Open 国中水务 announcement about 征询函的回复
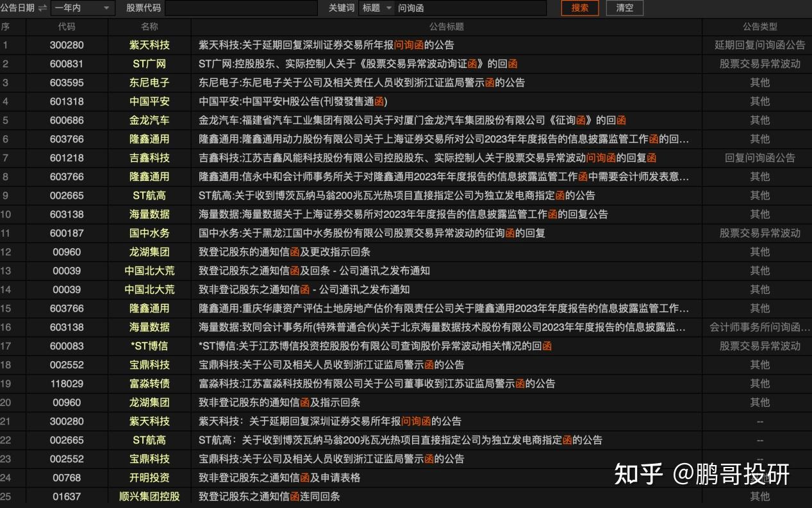812x508 pixels. point(372,233)
